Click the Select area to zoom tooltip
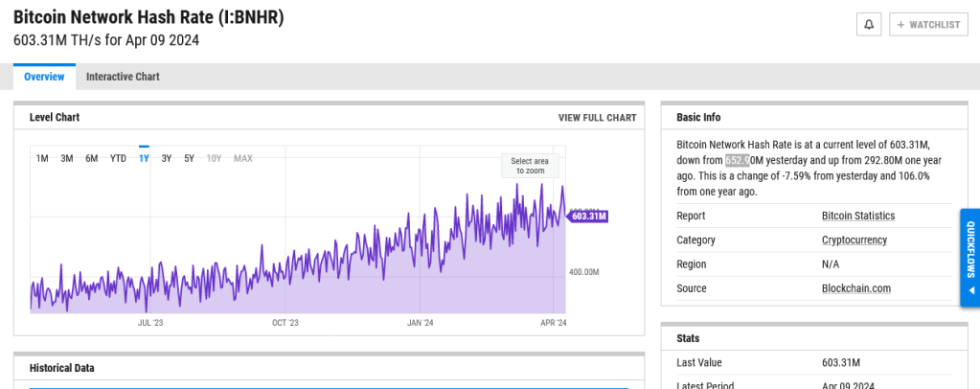The height and width of the screenshot is (389, 980). pos(529,166)
